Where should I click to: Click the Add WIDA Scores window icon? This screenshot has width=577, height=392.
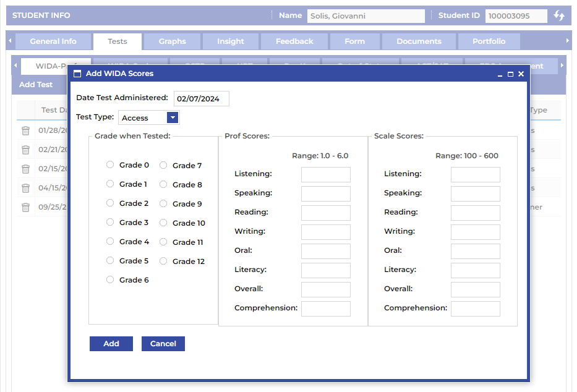(x=77, y=74)
